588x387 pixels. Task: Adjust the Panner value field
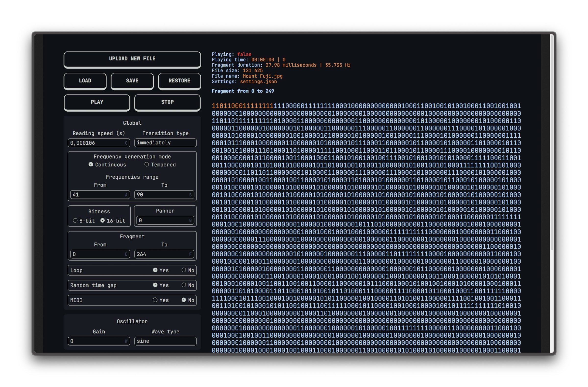(165, 220)
